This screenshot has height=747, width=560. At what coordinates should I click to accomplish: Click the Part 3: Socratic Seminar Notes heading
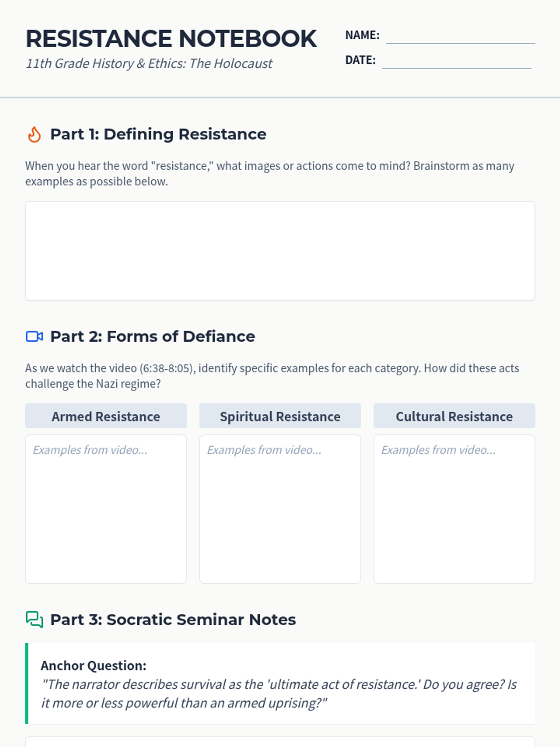[x=173, y=620]
